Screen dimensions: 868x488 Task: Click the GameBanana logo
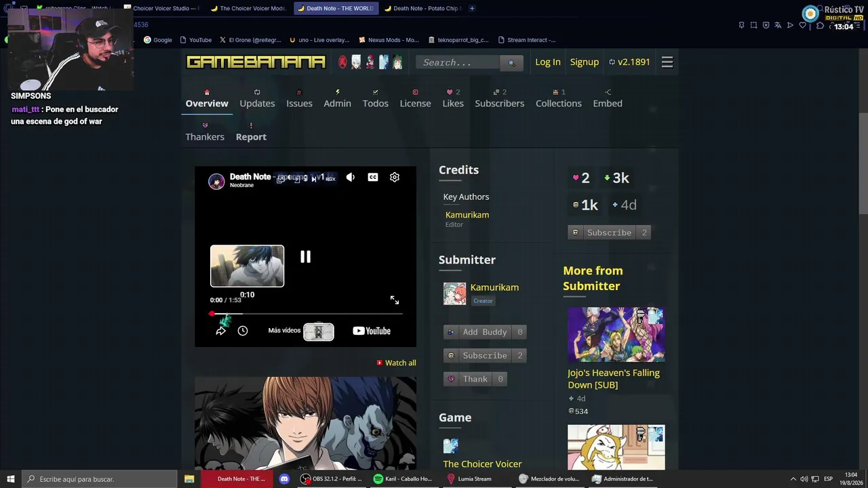pyautogui.click(x=256, y=62)
